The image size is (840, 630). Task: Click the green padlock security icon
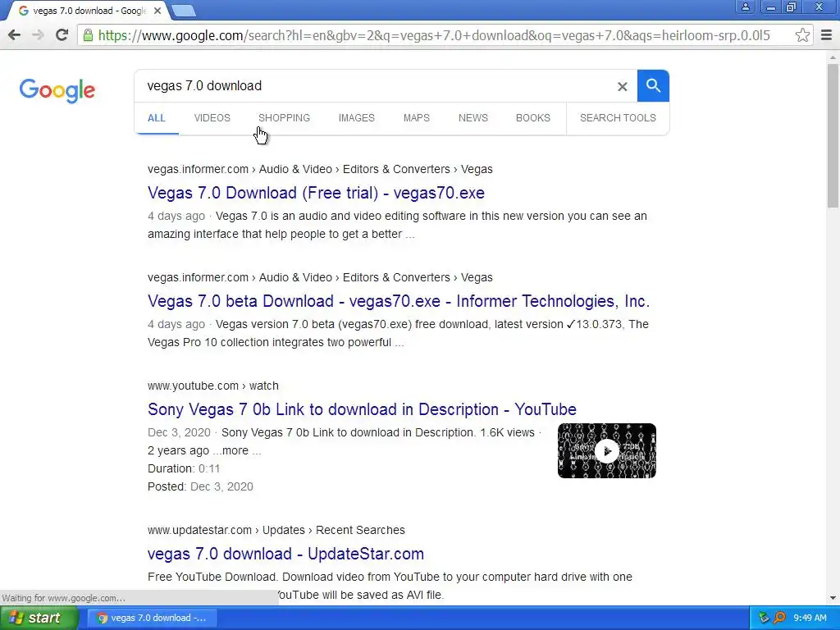[x=88, y=35]
